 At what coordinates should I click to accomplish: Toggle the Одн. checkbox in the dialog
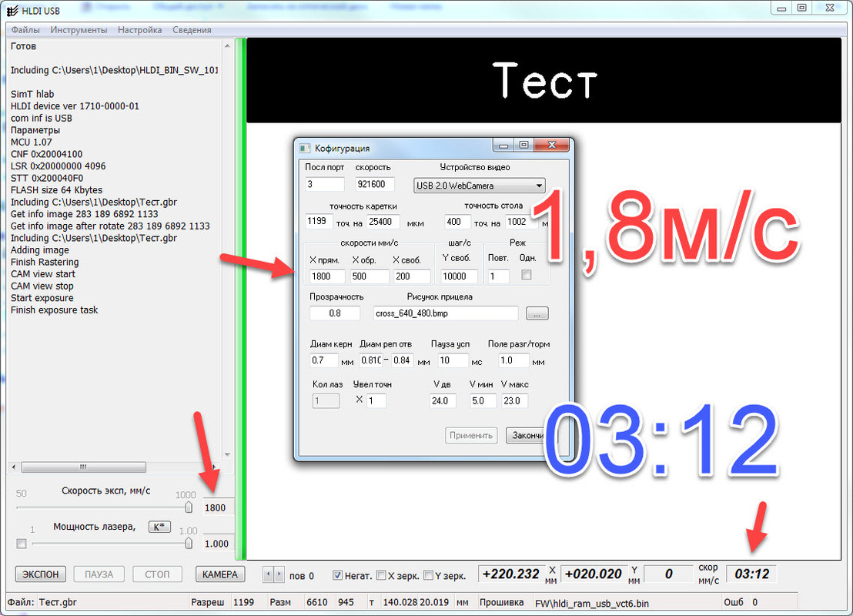click(527, 275)
